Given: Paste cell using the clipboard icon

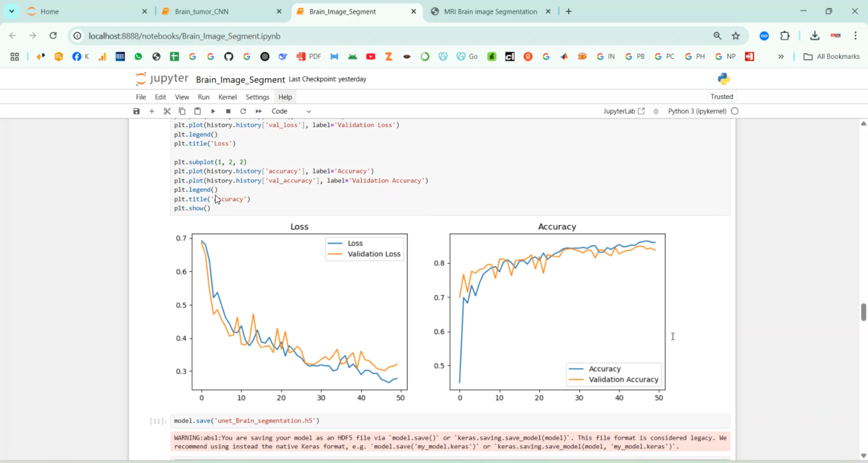Looking at the screenshot, I should (x=197, y=111).
